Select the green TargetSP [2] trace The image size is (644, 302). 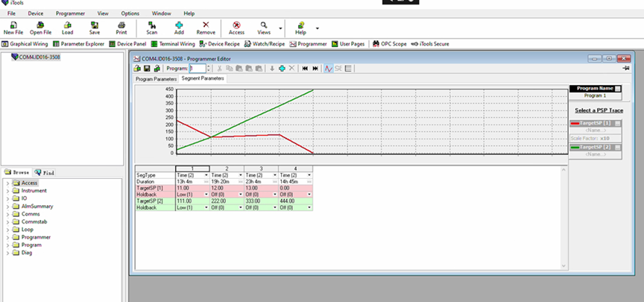pyautogui.click(x=596, y=147)
